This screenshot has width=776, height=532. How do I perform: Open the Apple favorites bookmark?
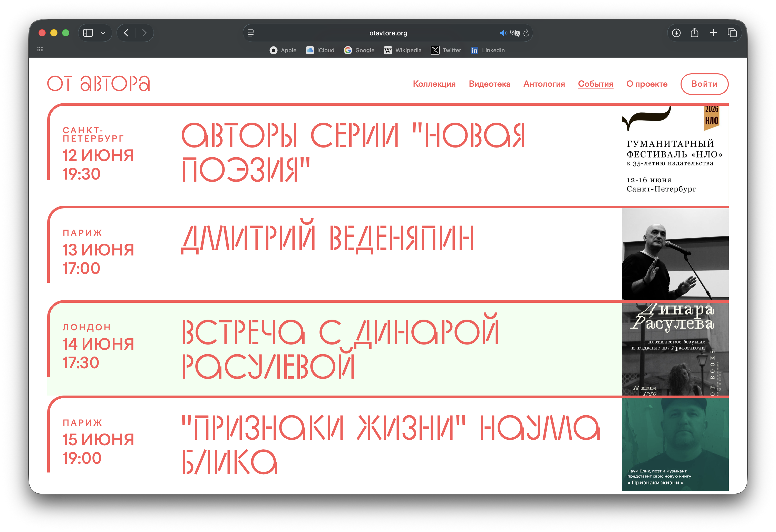click(283, 50)
